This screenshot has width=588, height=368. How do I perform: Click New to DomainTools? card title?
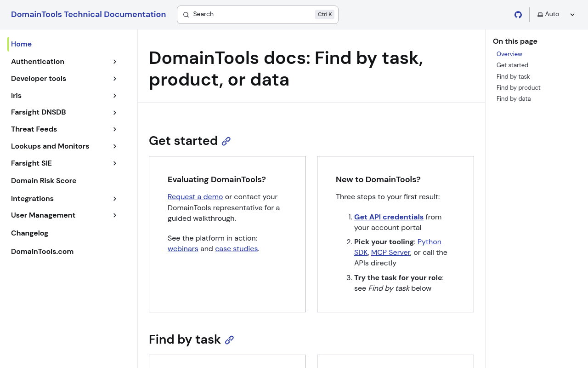pyautogui.click(x=378, y=180)
